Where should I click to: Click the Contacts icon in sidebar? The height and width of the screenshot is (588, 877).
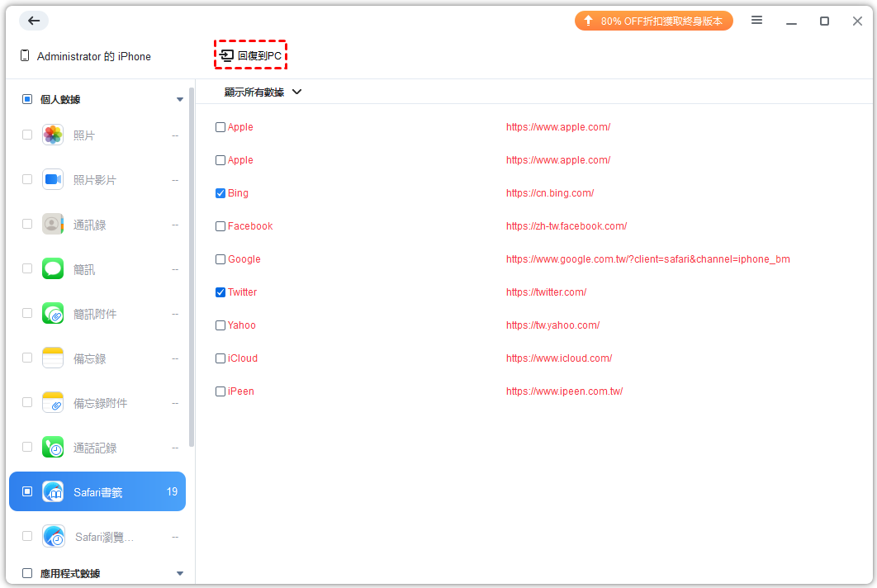pyautogui.click(x=53, y=224)
